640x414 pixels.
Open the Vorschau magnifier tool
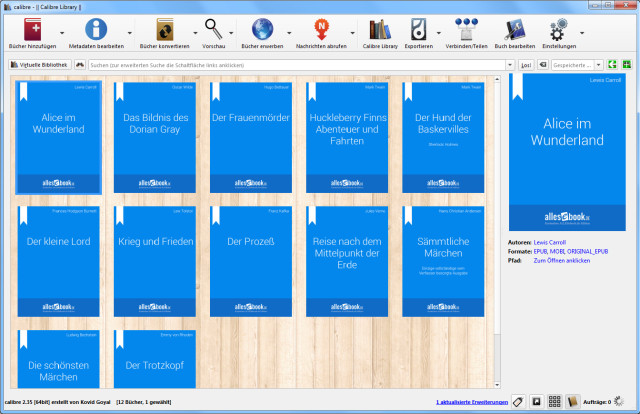[x=214, y=28]
